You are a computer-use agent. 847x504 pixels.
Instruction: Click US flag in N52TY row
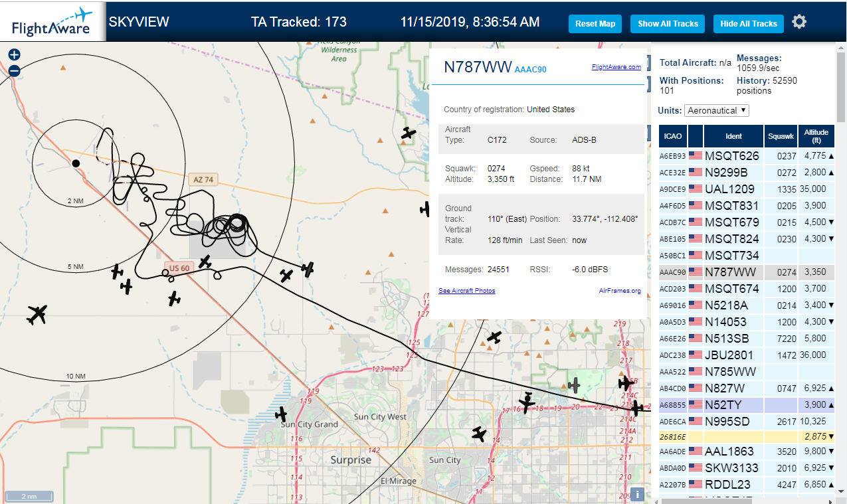click(x=696, y=405)
